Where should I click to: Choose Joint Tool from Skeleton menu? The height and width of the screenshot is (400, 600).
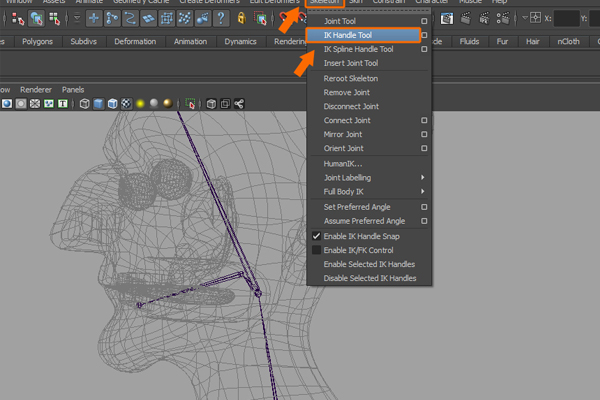(x=340, y=21)
